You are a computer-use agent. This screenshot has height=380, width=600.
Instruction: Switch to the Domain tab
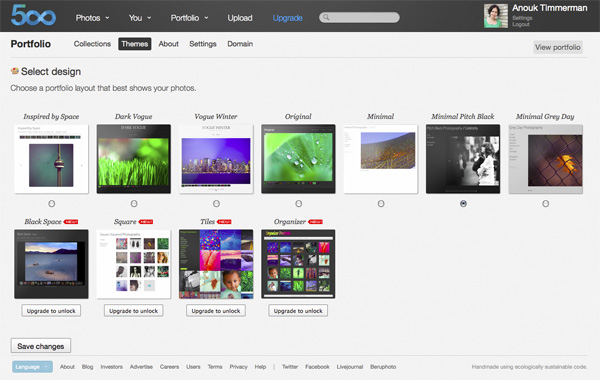(240, 44)
